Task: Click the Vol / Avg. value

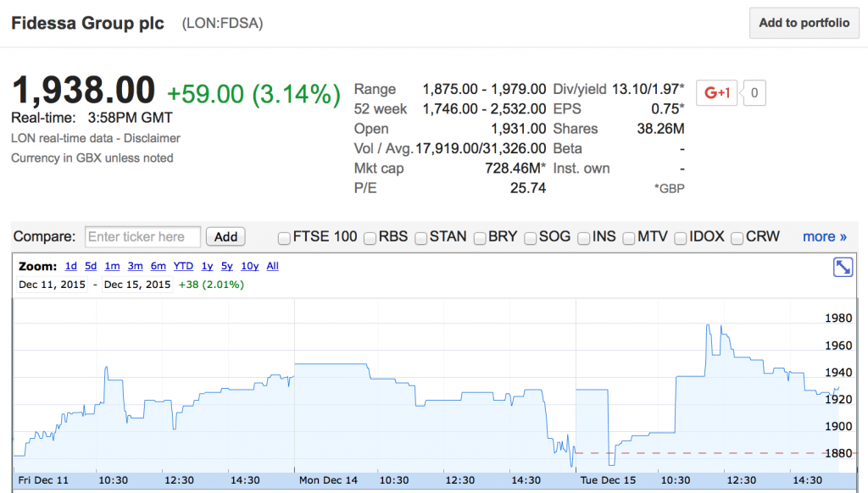Action: (481, 149)
